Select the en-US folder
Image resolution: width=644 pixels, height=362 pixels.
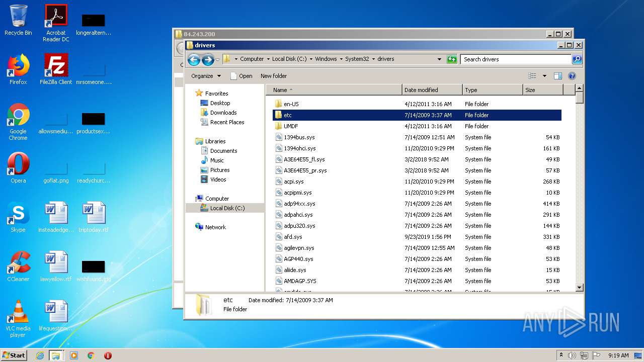[291, 104]
